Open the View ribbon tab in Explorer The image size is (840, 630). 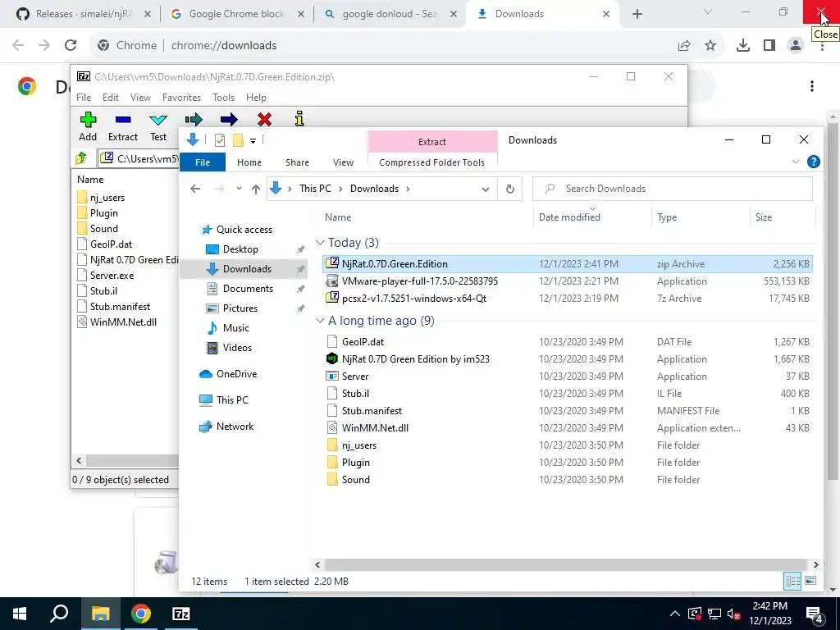pos(343,162)
